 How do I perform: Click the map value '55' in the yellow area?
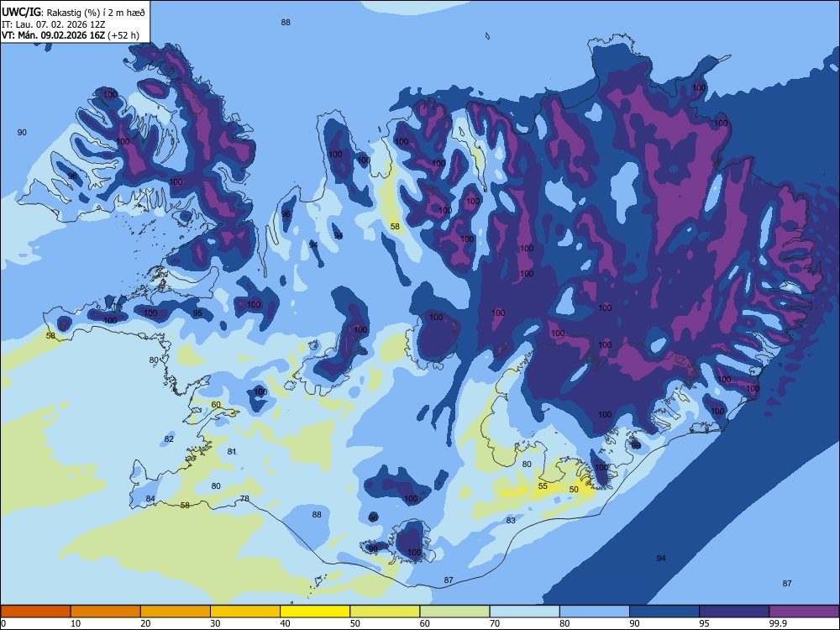tap(543, 486)
